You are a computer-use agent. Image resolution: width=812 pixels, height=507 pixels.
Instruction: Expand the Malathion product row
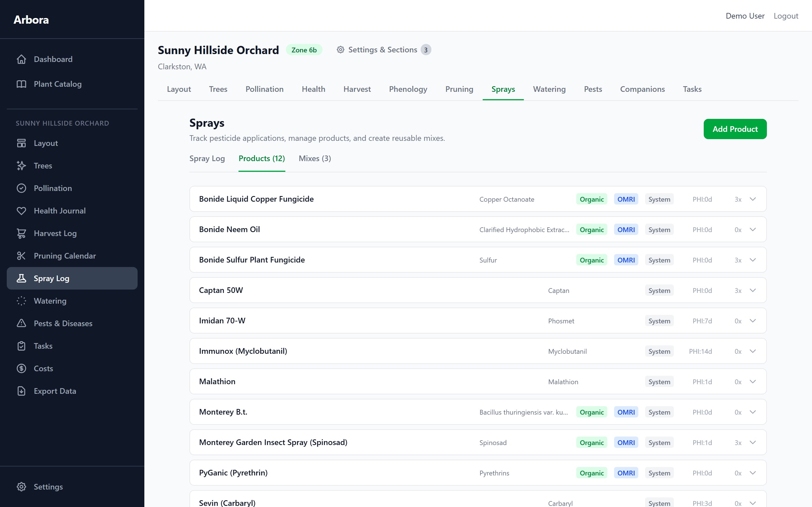[753, 382]
